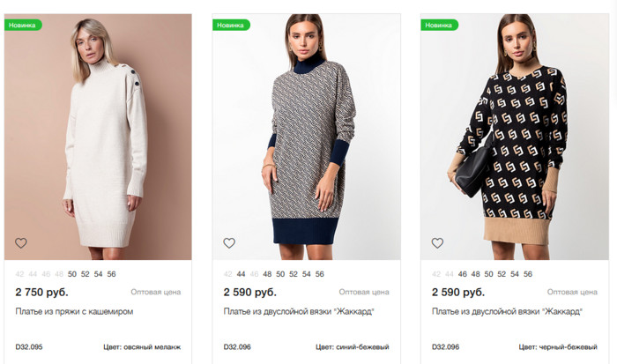Select size 56 for the cashmere dress
617x364 pixels.
pyautogui.click(x=111, y=274)
